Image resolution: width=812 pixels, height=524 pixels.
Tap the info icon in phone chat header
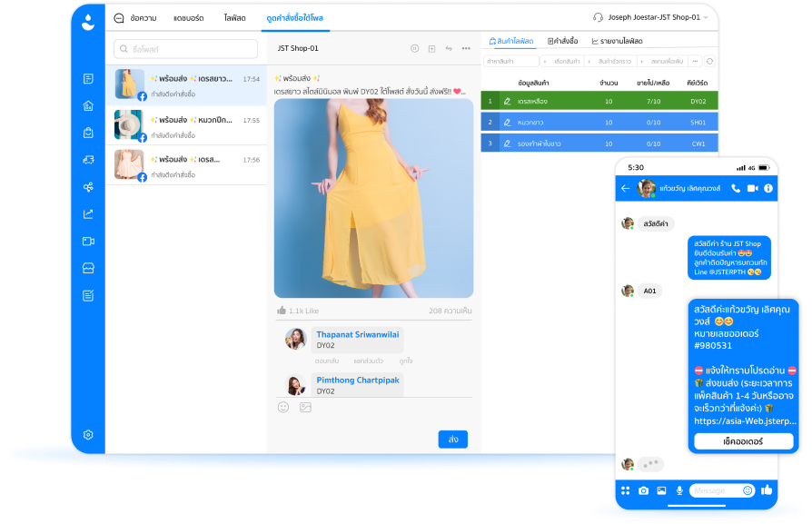(x=768, y=189)
